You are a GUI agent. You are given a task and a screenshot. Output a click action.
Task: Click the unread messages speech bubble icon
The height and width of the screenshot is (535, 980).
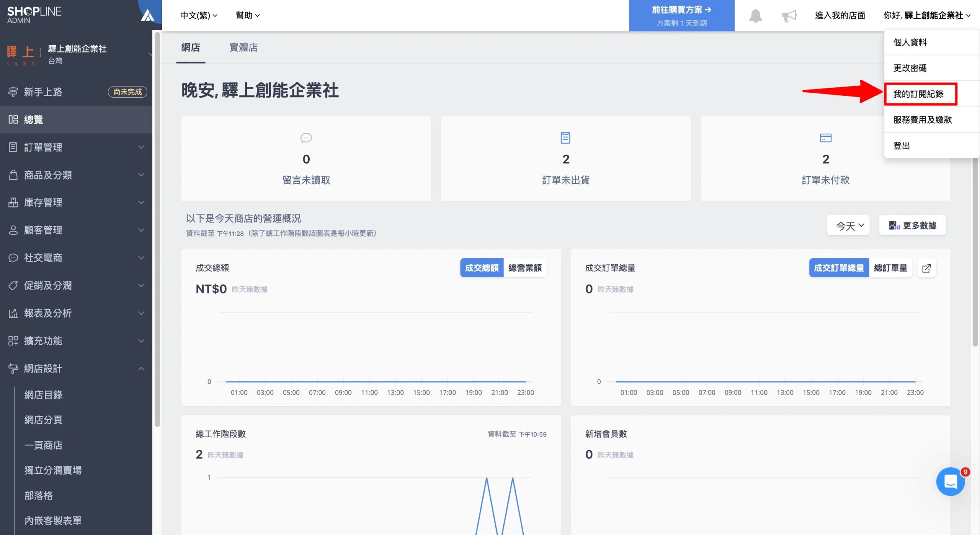(306, 138)
